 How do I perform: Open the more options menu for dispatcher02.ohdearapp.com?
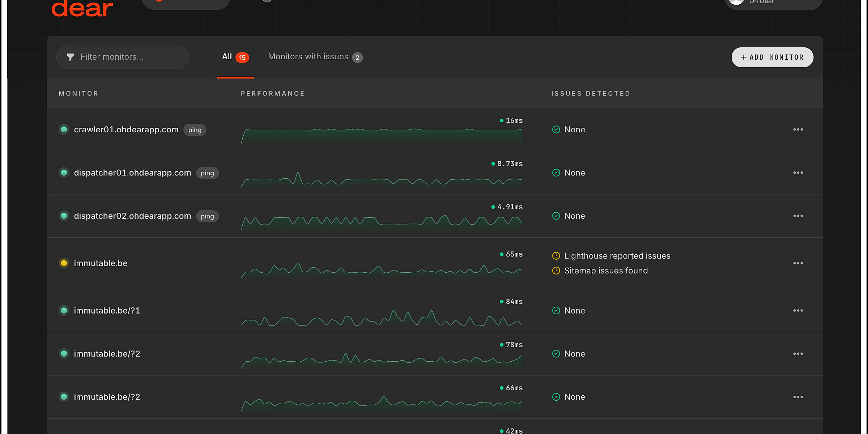pos(798,216)
